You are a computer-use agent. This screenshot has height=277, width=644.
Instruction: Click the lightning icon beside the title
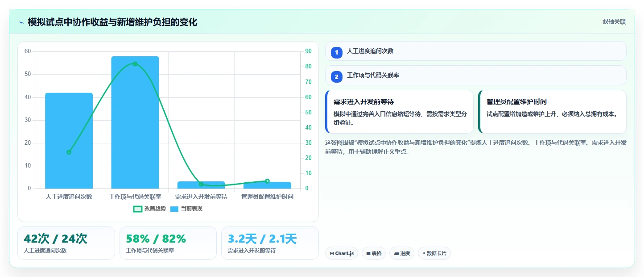[21, 22]
